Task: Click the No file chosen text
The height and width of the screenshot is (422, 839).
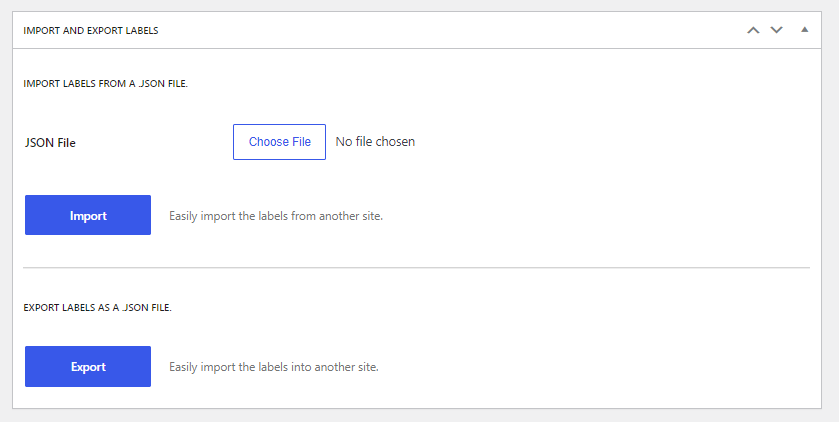Action: 375,142
